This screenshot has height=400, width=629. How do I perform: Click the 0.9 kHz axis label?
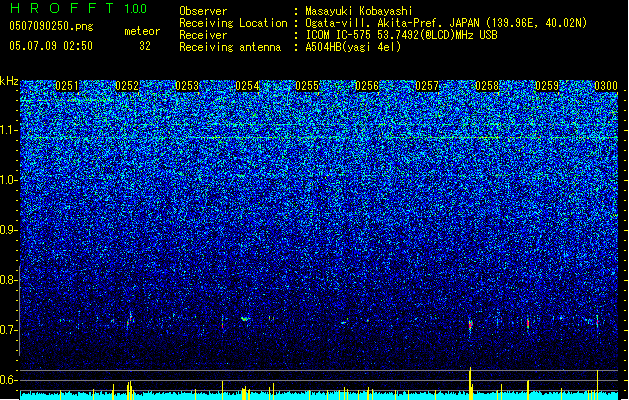(8, 230)
